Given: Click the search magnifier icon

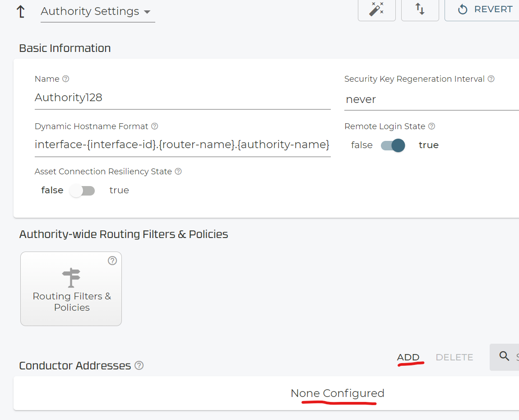Looking at the screenshot, I should pyautogui.click(x=504, y=356).
